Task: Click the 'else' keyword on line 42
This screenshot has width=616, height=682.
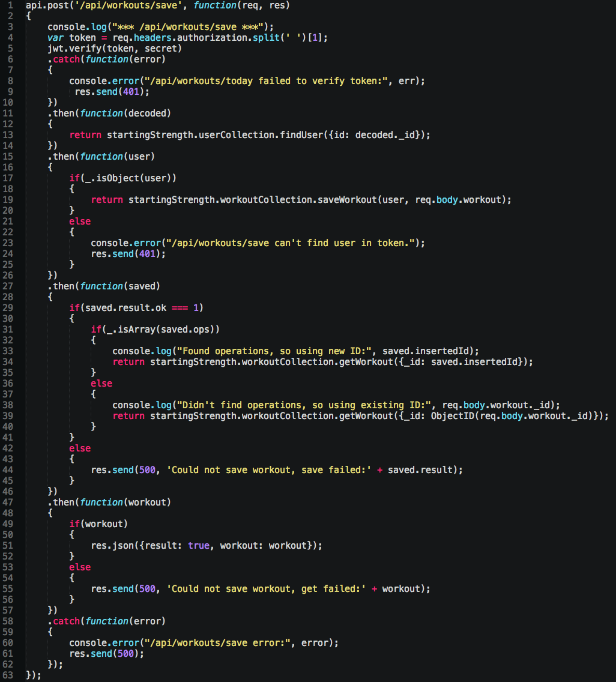Action: coord(80,448)
